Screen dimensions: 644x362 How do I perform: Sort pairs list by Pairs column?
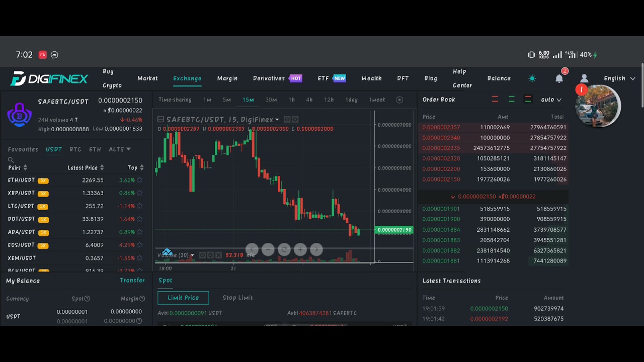(18, 168)
